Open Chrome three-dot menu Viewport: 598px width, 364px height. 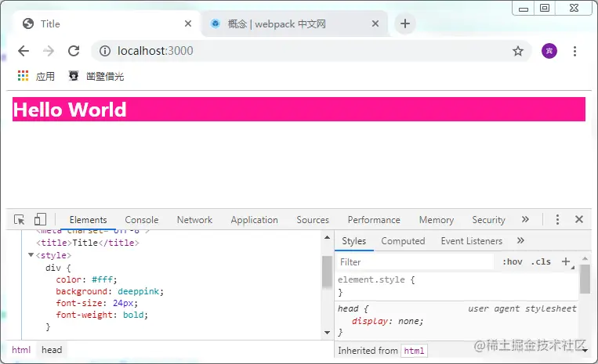(x=574, y=51)
